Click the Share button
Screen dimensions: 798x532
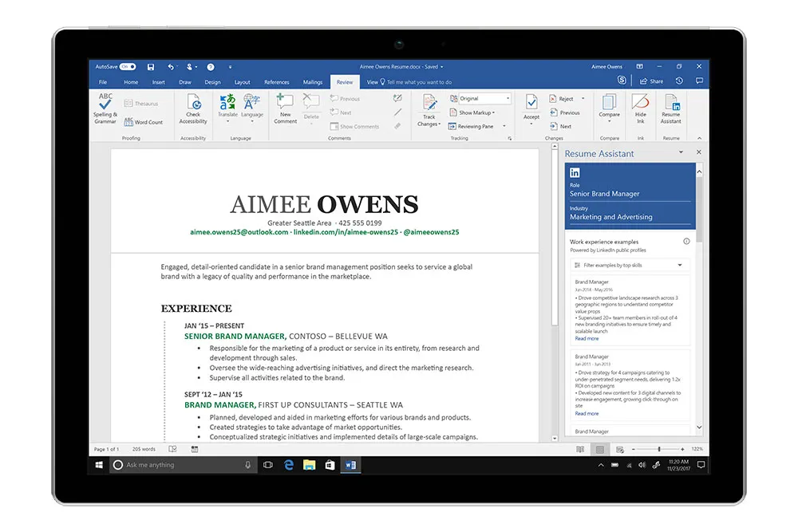pyautogui.click(x=652, y=81)
